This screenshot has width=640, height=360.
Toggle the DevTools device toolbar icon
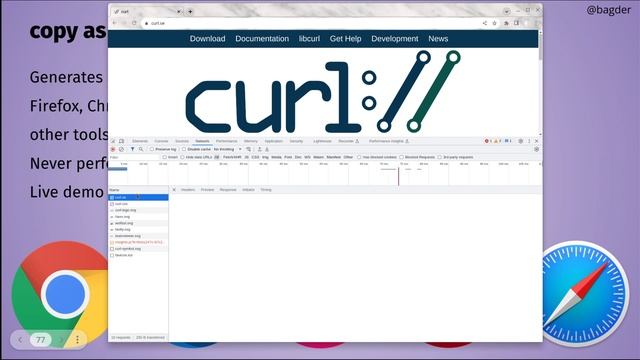[x=122, y=141]
